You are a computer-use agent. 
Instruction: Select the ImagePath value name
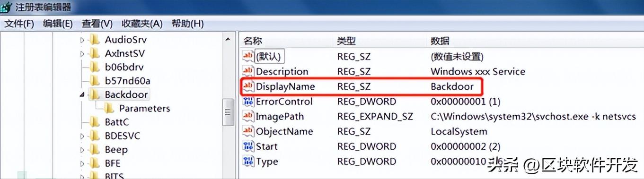[280, 117]
